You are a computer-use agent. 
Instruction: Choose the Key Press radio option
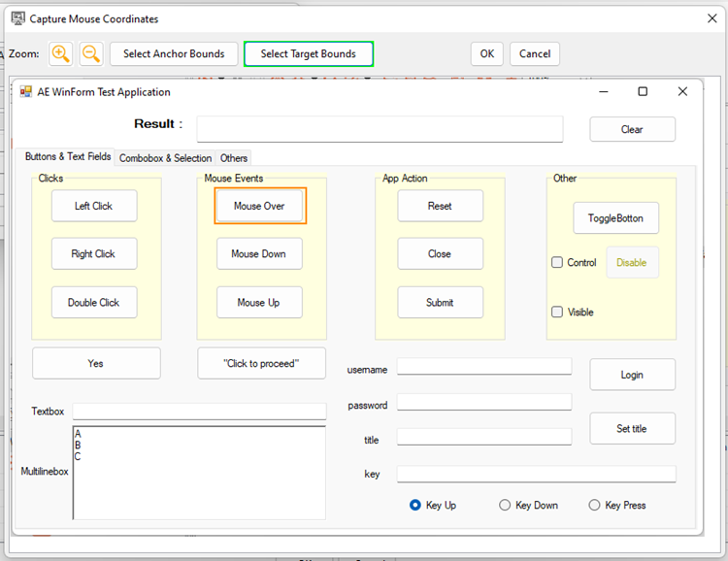point(595,505)
